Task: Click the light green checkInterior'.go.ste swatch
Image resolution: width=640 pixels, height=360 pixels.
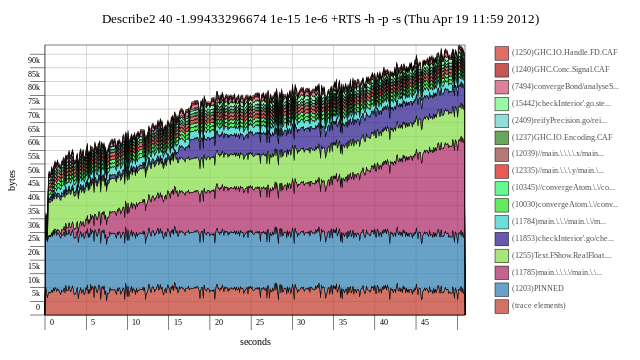Action: pos(502,104)
